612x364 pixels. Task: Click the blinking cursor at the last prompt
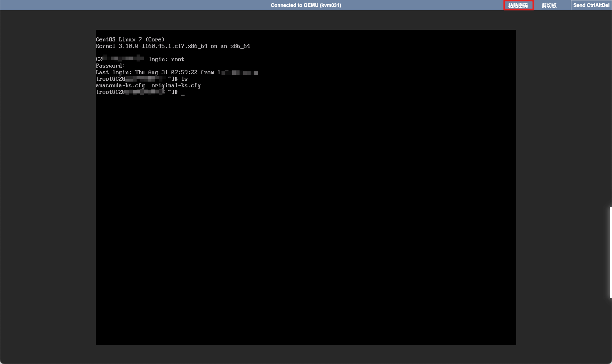(x=183, y=93)
